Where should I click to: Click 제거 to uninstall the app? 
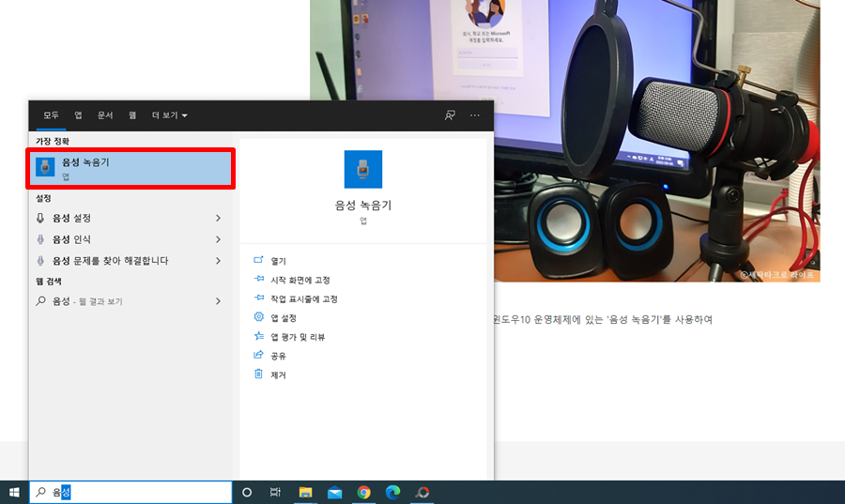pyautogui.click(x=278, y=375)
